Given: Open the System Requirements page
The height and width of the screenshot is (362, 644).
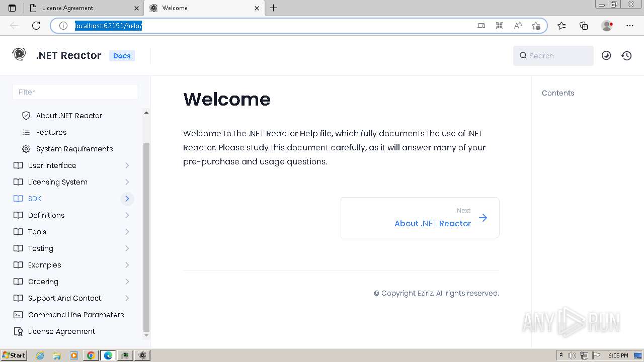Looking at the screenshot, I should point(74,149).
